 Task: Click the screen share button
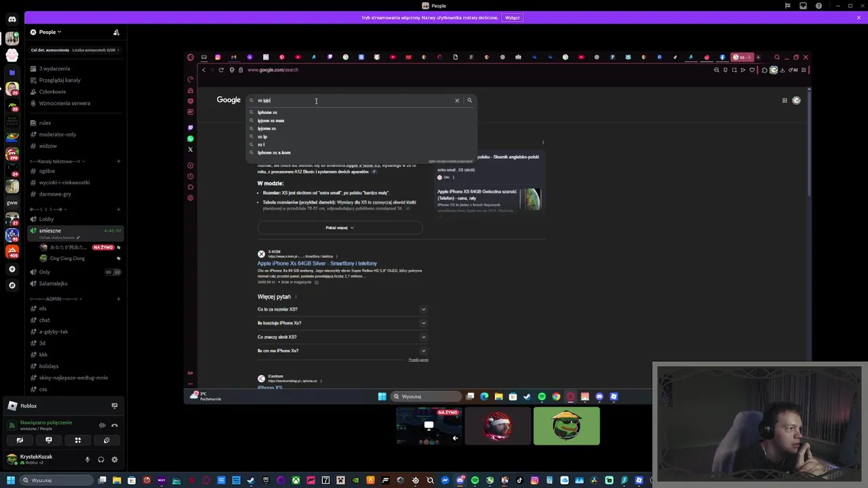coord(49,441)
